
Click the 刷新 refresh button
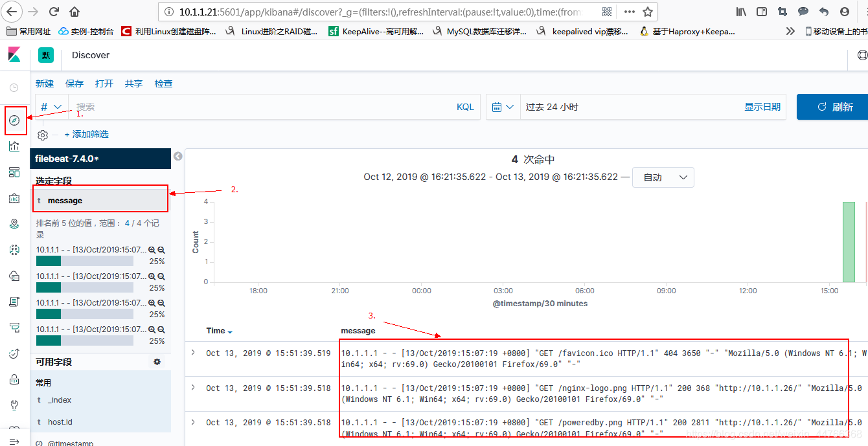pyautogui.click(x=834, y=107)
